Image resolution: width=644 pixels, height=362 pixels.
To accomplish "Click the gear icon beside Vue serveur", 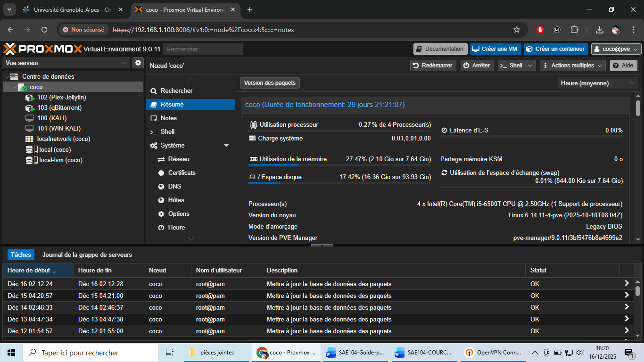I will point(138,63).
